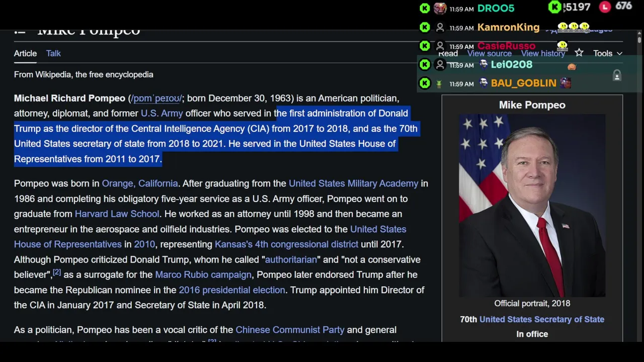Click CasieRusso's default profile avatar

click(x=440, y=46)
